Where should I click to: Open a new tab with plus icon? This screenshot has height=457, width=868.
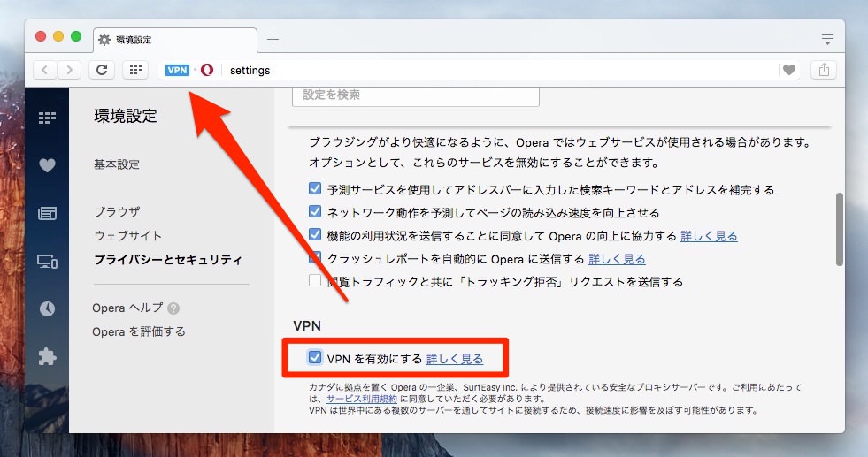(273, 39)
